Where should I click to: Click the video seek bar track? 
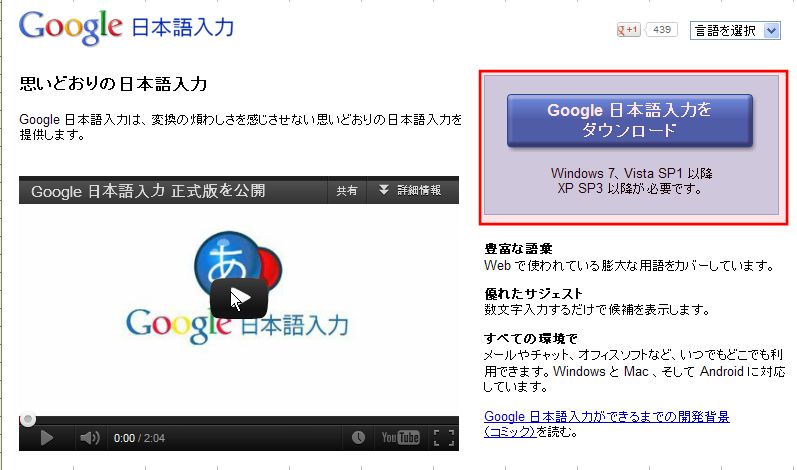coord(239,420)
